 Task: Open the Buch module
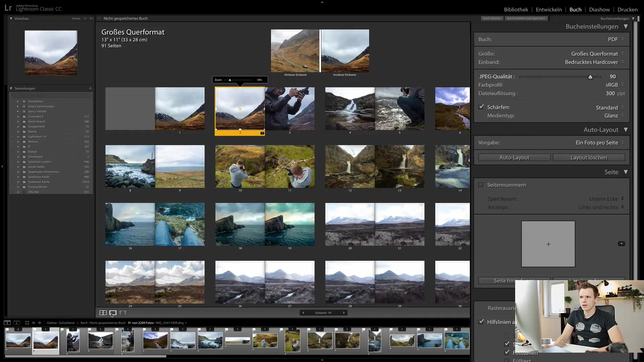(575, 9)
